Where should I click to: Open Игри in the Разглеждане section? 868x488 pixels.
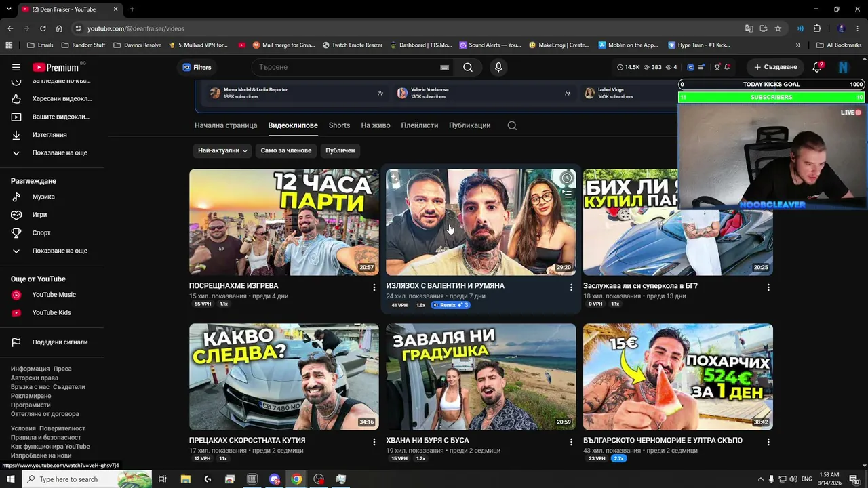(52, 215)
